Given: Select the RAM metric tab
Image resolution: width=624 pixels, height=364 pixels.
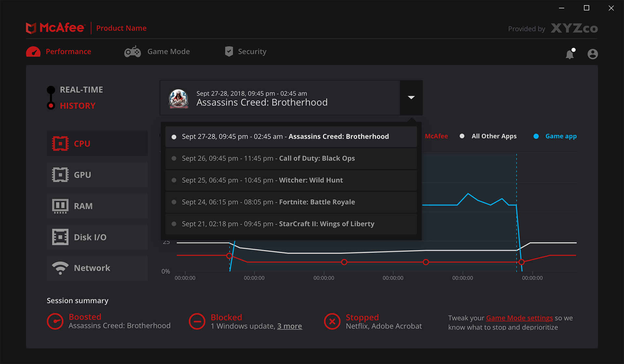Looking at the screenshot, I should tap(97, 206).
